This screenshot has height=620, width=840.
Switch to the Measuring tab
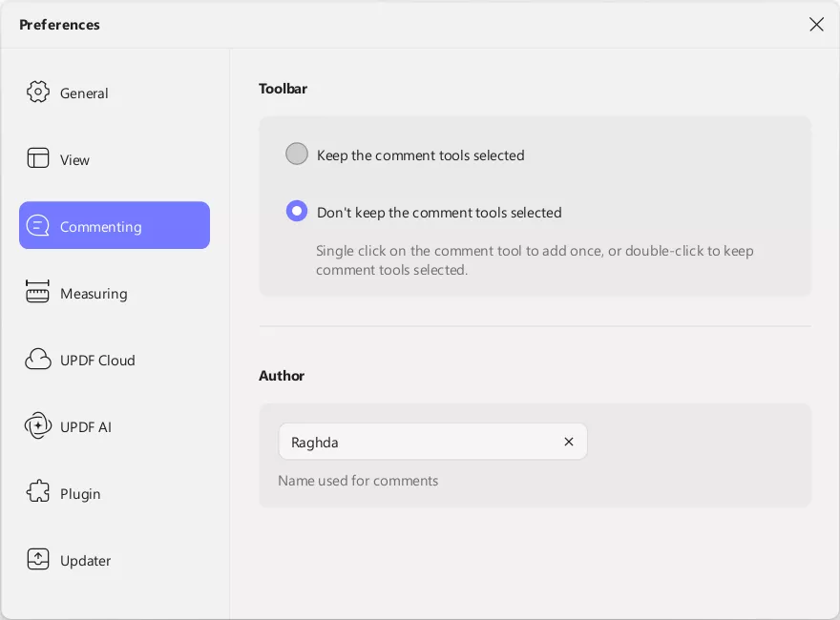94,294
